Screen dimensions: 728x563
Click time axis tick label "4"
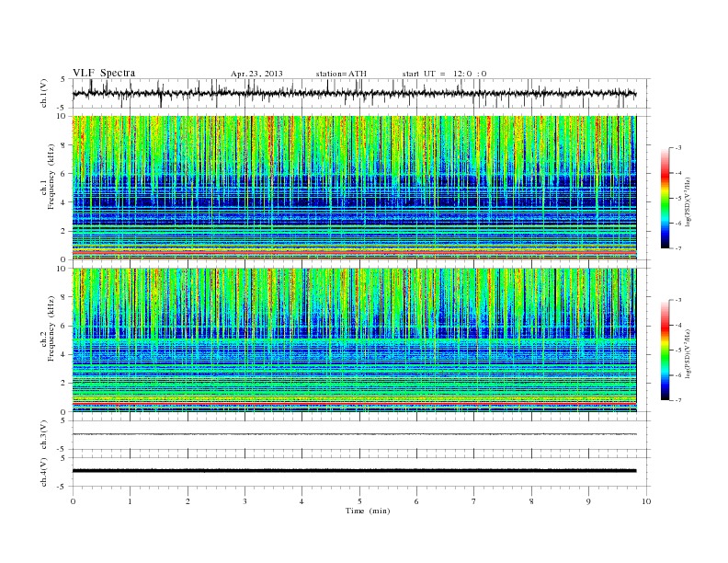301,501
